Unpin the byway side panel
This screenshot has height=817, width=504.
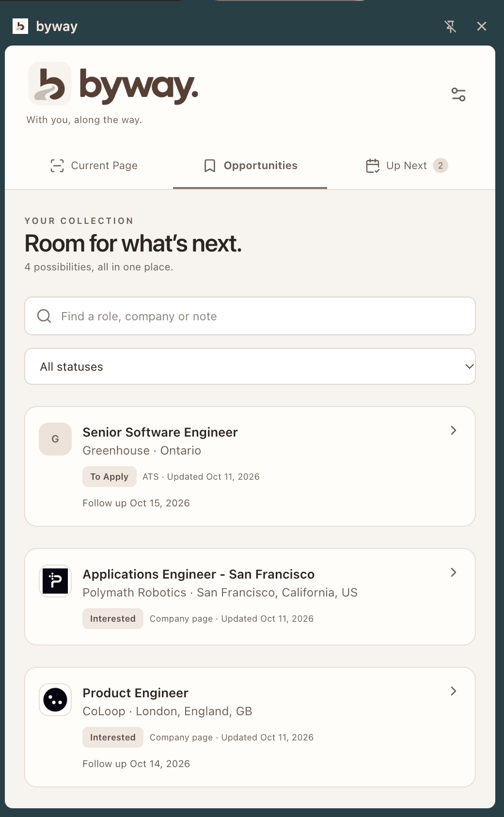450,26
